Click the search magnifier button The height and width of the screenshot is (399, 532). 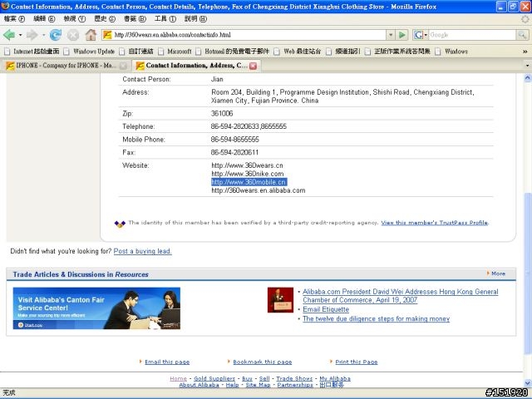[522, 35]
